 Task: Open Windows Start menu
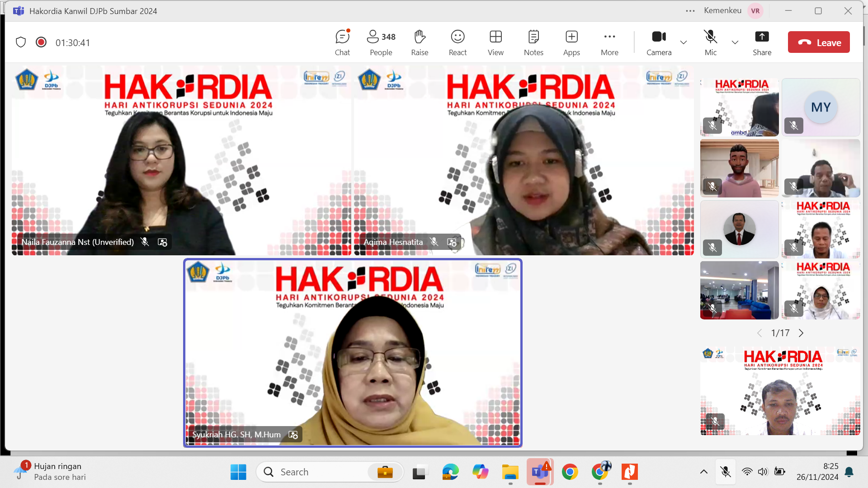[x=238, y=472]
